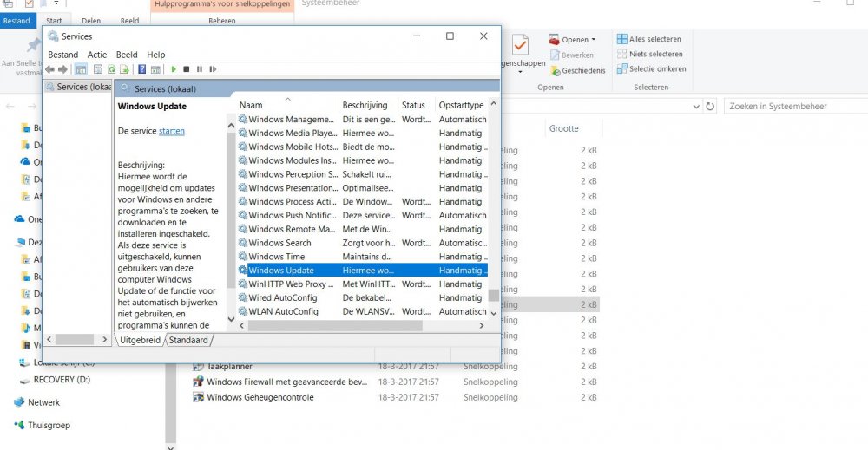Click the horizontal scrollbar of the services list
The height and width of the screenshot is (450, 868).
point(361,326)
